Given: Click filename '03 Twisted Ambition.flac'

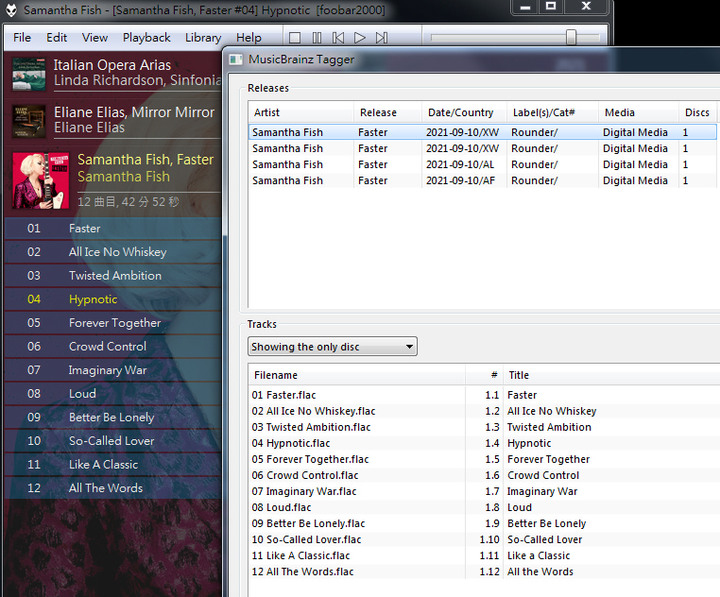Looking at the screenshot, I should click(311, 427).
